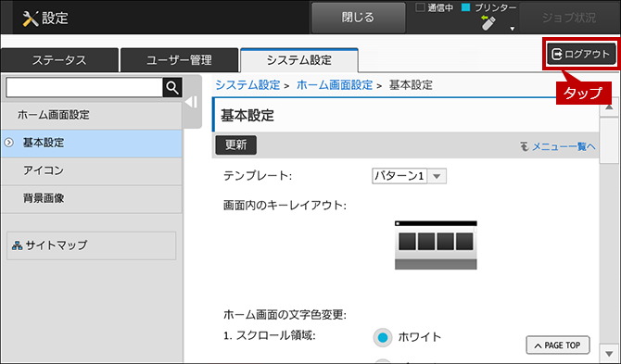Open the ジョブ状況 button
Screen dimensions: 621x364
click(x=569, y=18)
